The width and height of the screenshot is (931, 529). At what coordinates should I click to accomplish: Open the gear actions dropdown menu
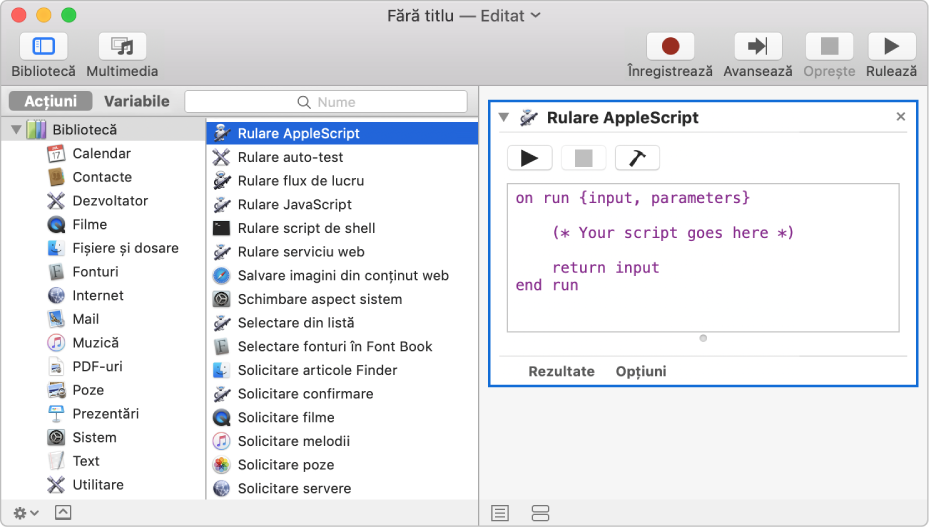click(26, 512)
